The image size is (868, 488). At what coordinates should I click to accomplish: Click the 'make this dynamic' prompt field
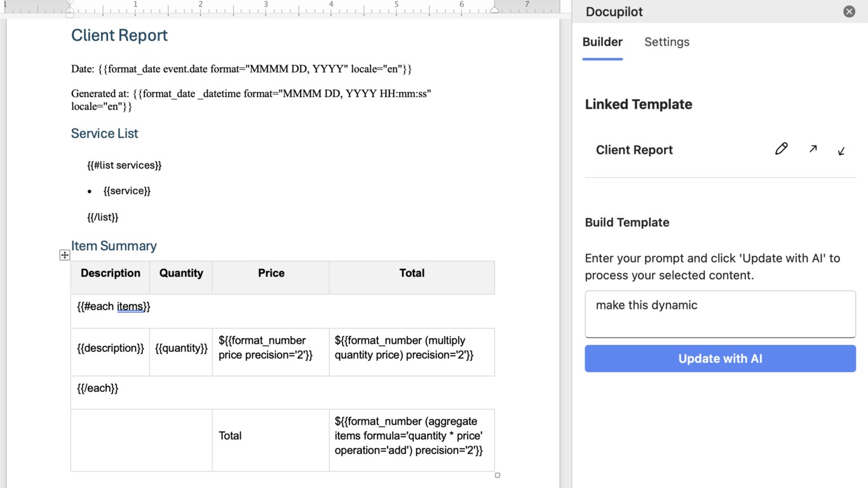coord(720,314)
